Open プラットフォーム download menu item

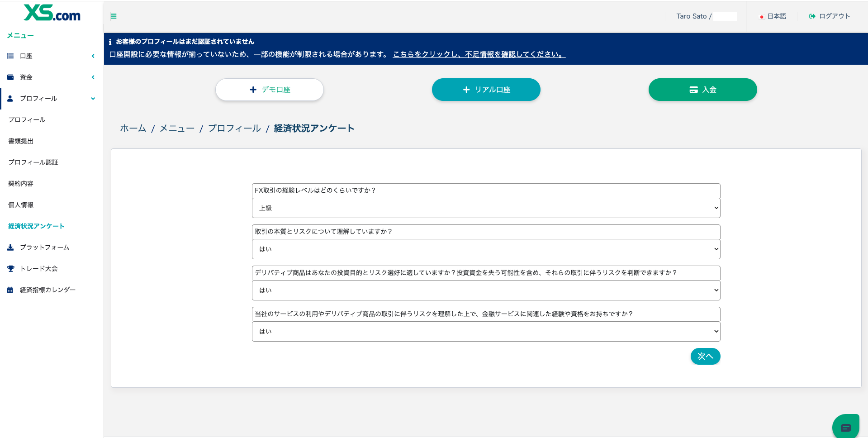coord(44,248)
